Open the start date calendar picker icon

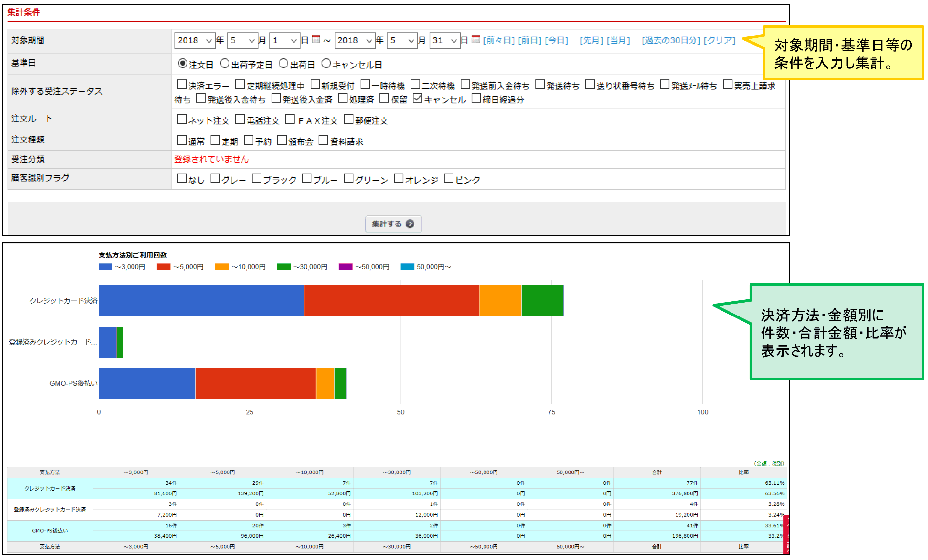click(x=316, y=39)
